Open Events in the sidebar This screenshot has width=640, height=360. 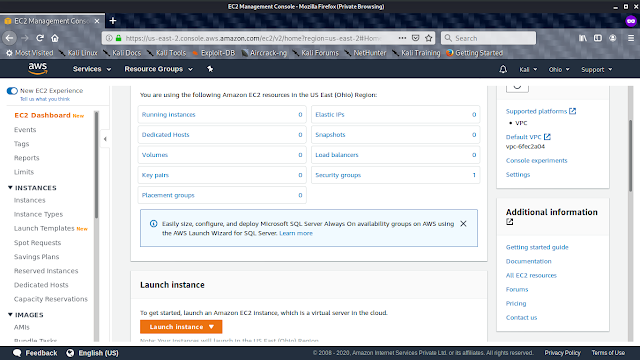point(25,130)
